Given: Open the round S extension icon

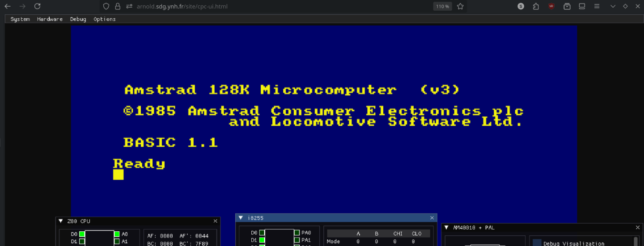Looking at the screenshot, I should coord(521,6).
